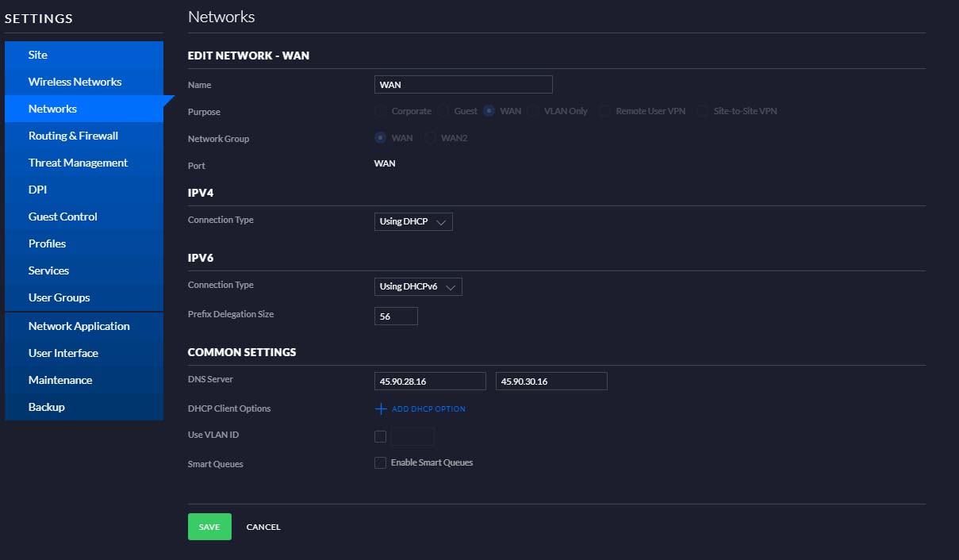Screen dimensions: 959x560
Task: Click the network Name input field
Action: coord(463,85)
